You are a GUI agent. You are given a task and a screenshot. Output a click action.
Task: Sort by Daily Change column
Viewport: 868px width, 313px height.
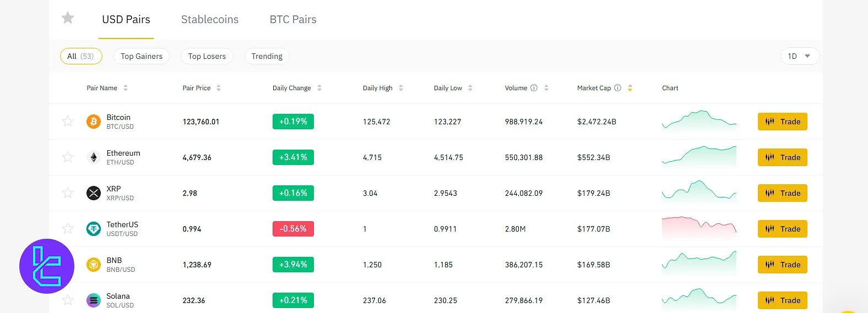pos(297,88)
